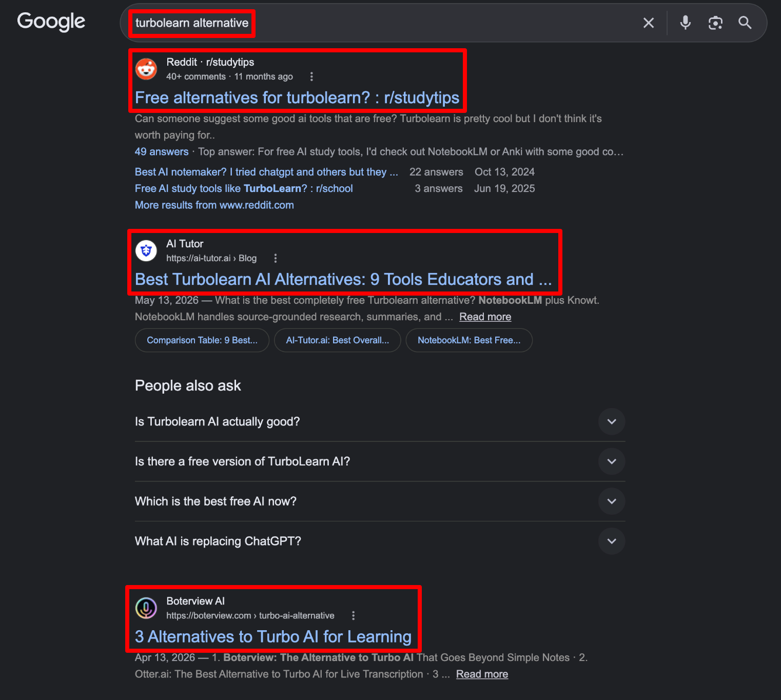Click the '49 answers' link
Viewport: 781px width, 700px height.
162,151
